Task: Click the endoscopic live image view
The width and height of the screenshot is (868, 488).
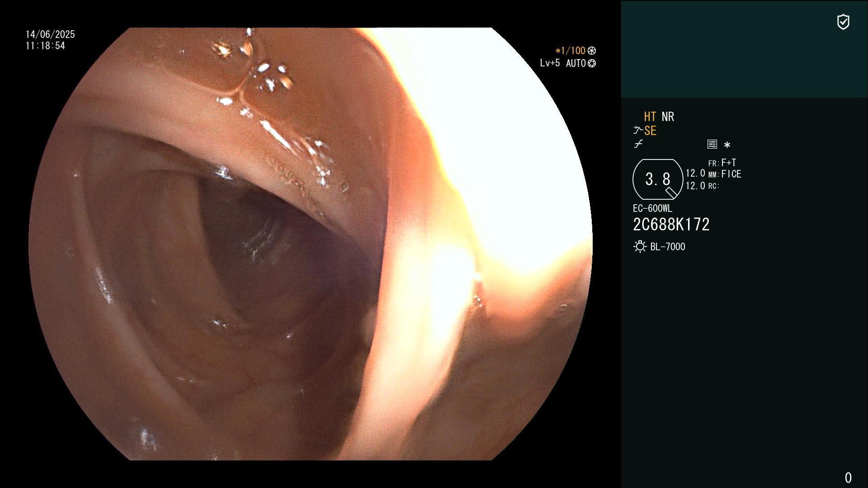Action: pyautogui.click(x=311, y=244)
